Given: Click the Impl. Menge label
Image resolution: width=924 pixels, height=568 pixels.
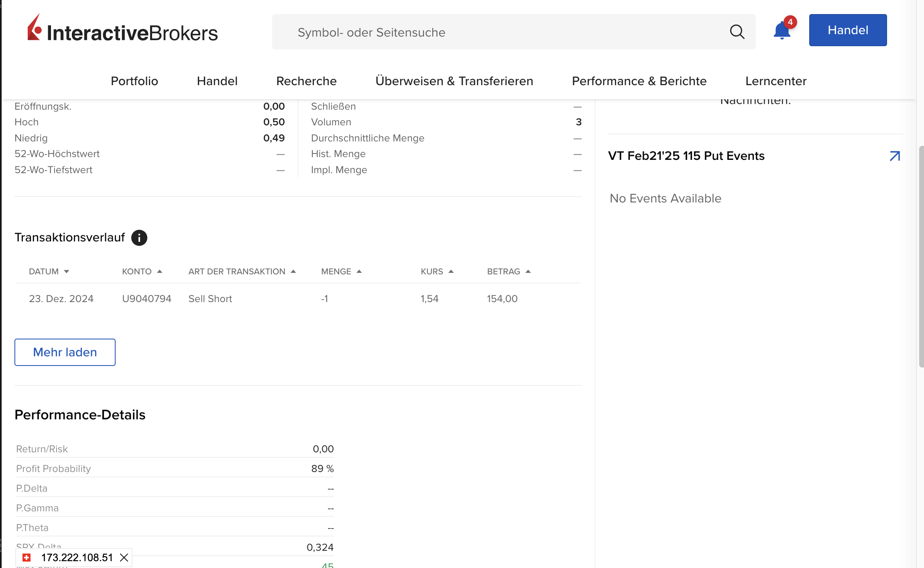Looking at the screenshot, I should coord(339,170).
